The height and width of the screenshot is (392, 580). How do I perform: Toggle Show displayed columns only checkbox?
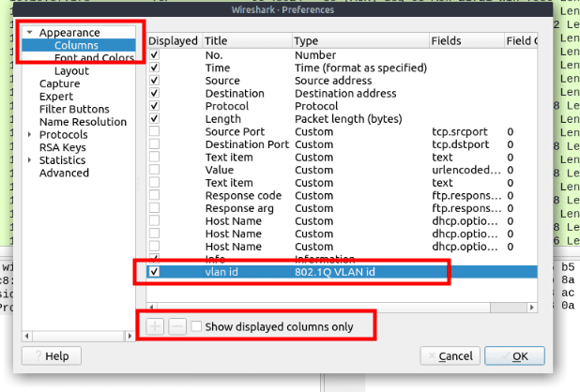pos(196,326)
